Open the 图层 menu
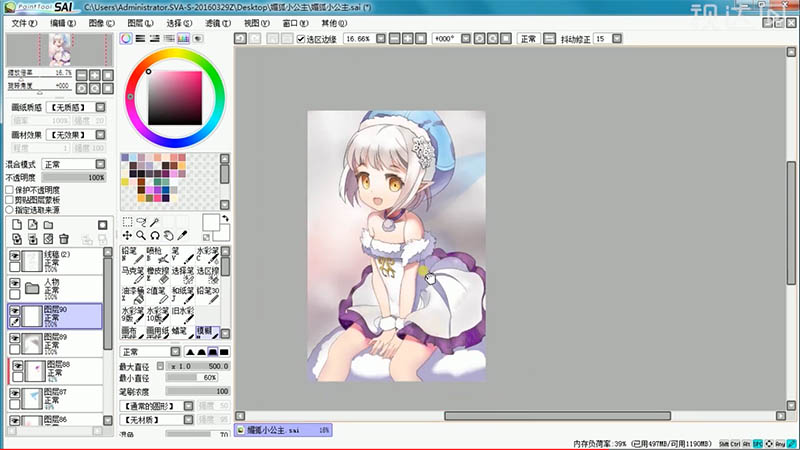This screenshot has height=450, width=800. [x=140, y=23]
